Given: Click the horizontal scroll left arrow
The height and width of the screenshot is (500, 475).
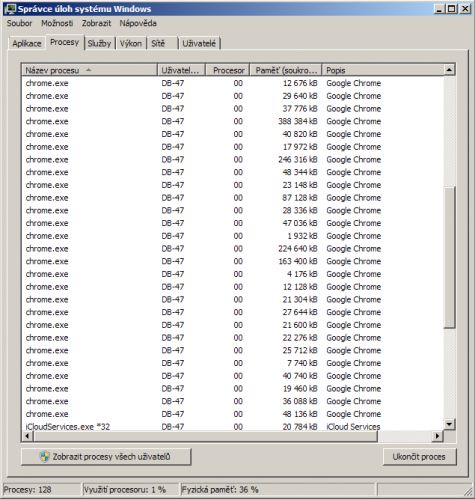Looking at the screenshot, I should pyautogui.click(x=28, y=436).
